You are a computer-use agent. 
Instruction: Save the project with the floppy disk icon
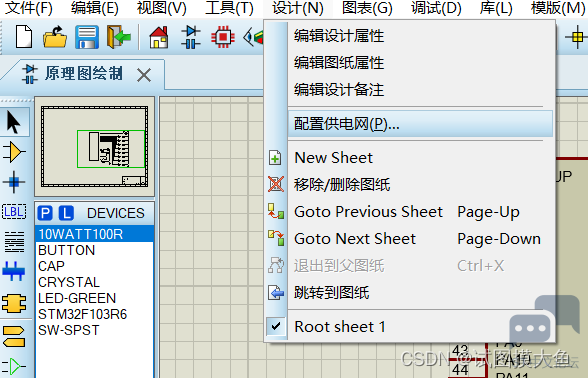click(x=87, y=37)
